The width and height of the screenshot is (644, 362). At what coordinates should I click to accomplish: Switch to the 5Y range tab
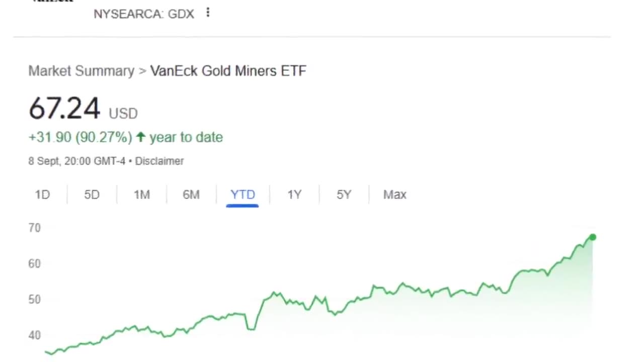(344, 195)
